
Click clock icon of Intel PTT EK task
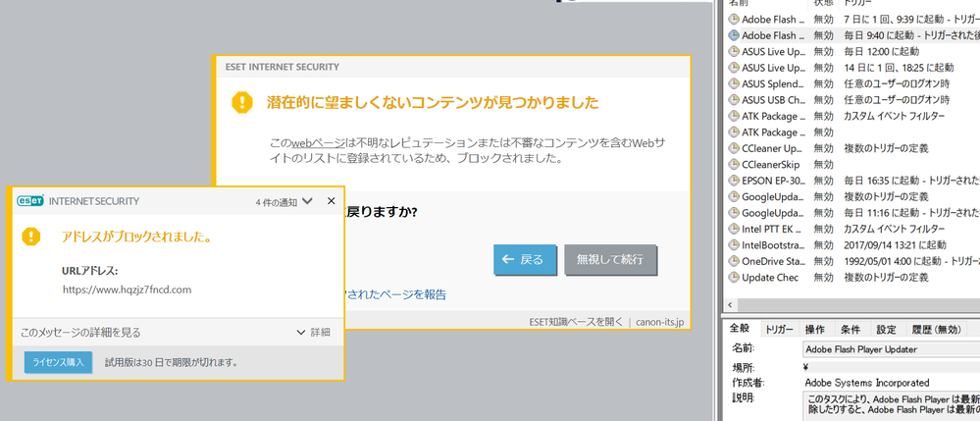(734, 229)
